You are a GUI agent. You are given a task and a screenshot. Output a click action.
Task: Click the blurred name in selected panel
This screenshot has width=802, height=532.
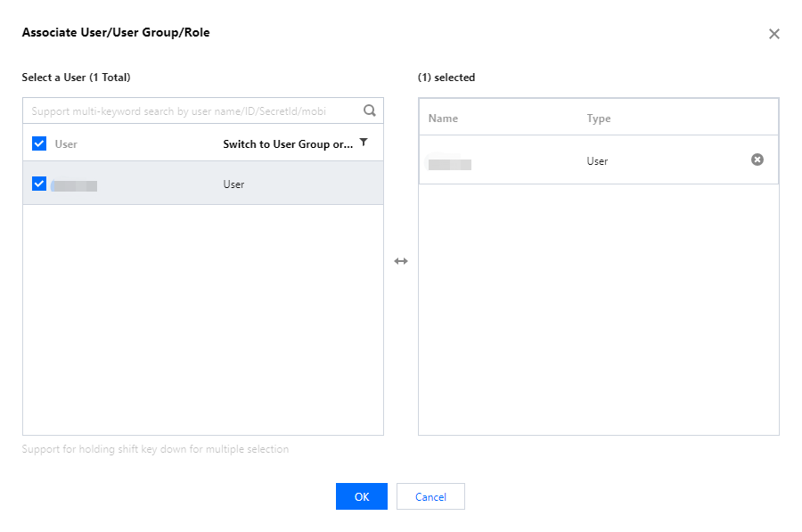click(x=449, y=163)
